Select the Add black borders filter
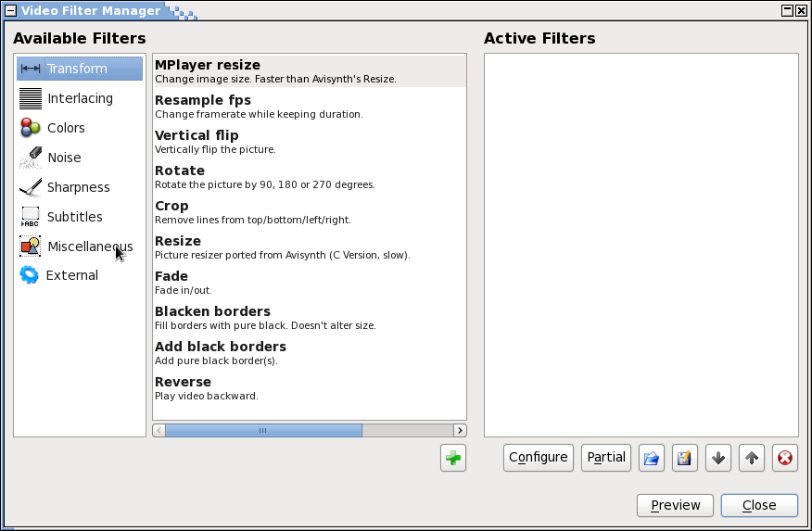812x531 pixels. click(x=310, y=353)
